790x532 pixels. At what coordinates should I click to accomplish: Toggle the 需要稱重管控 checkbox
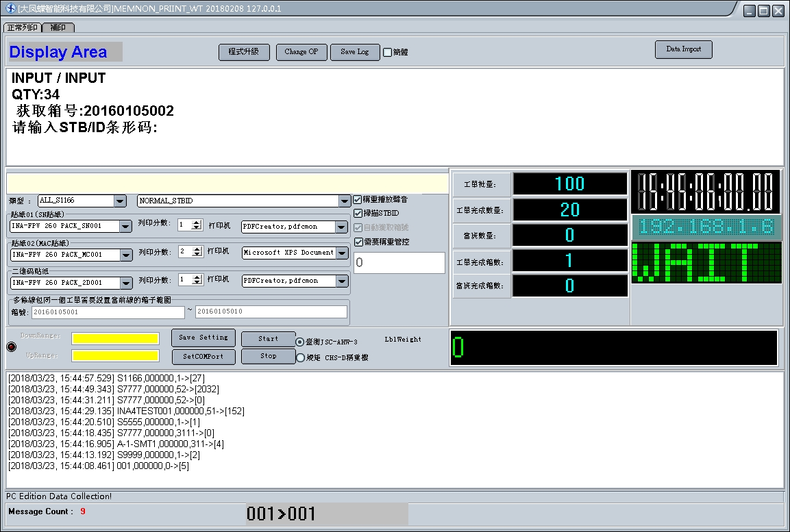[x=358, y=242]
